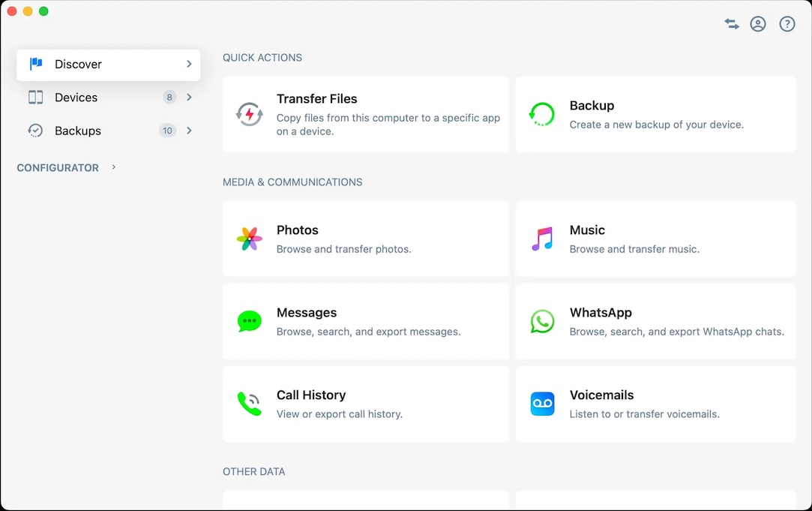
Task: Click the Call History card title
Action: (x=311, y=395)
